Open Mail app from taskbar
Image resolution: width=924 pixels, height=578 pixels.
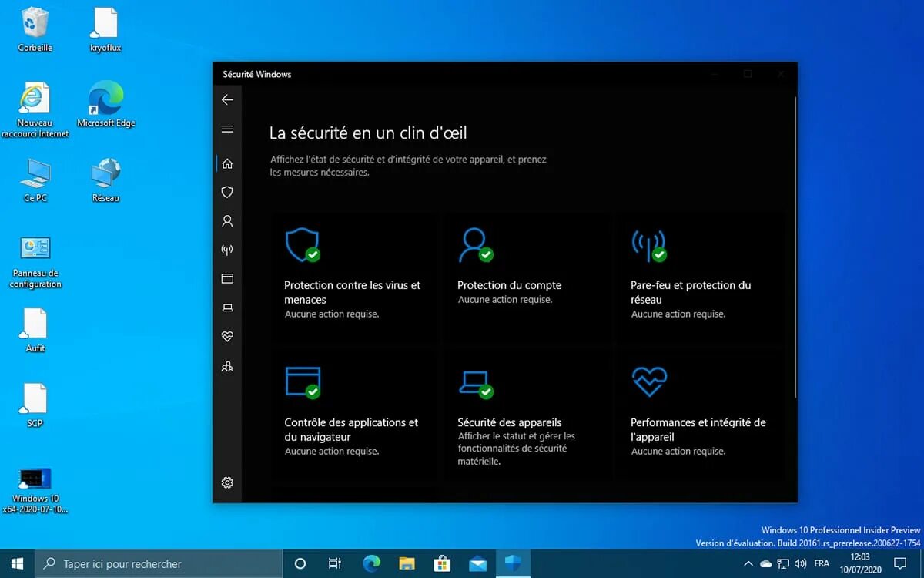pyautogui.click(x=477, y=563)
